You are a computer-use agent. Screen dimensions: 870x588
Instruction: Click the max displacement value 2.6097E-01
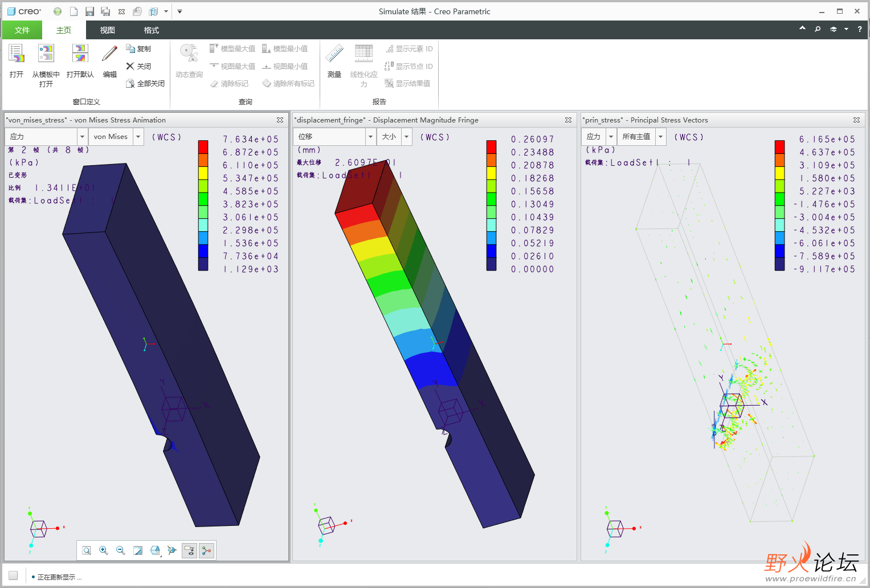[x=365, y=162]
